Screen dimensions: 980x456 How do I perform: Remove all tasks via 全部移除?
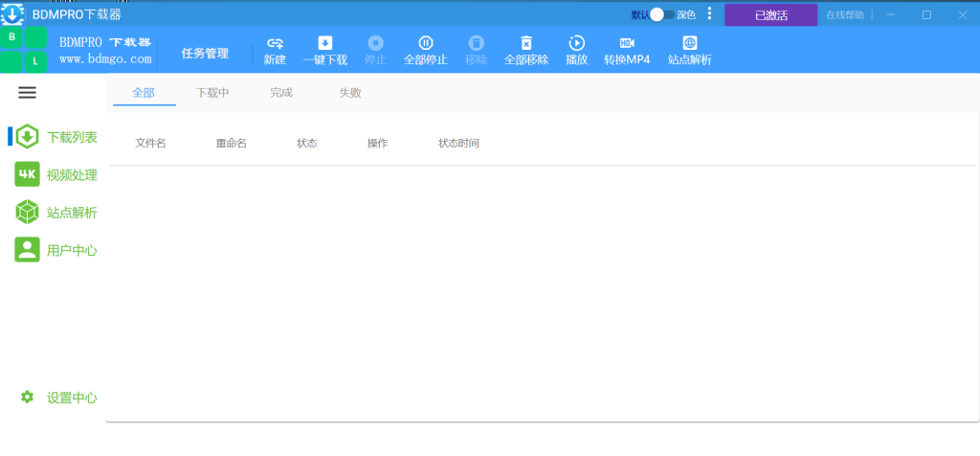coord(526,52)
